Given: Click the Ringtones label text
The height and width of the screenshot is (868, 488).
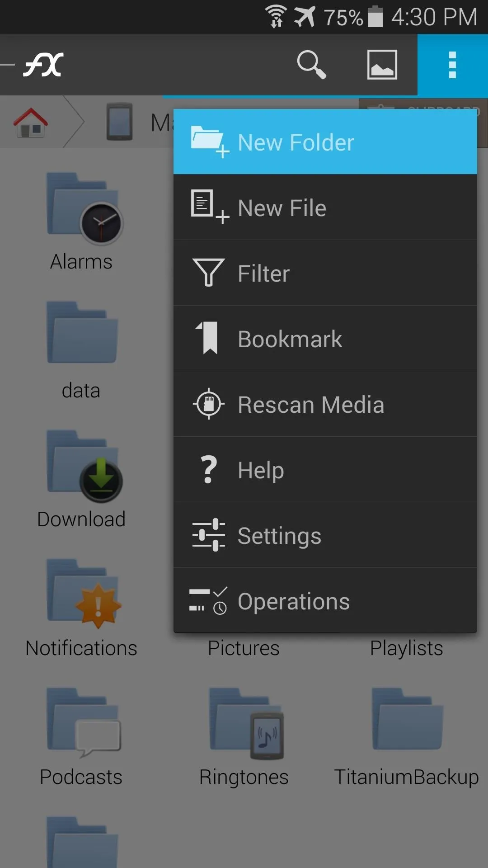Looking at the screenshot, I should click(x=244, y=777).
